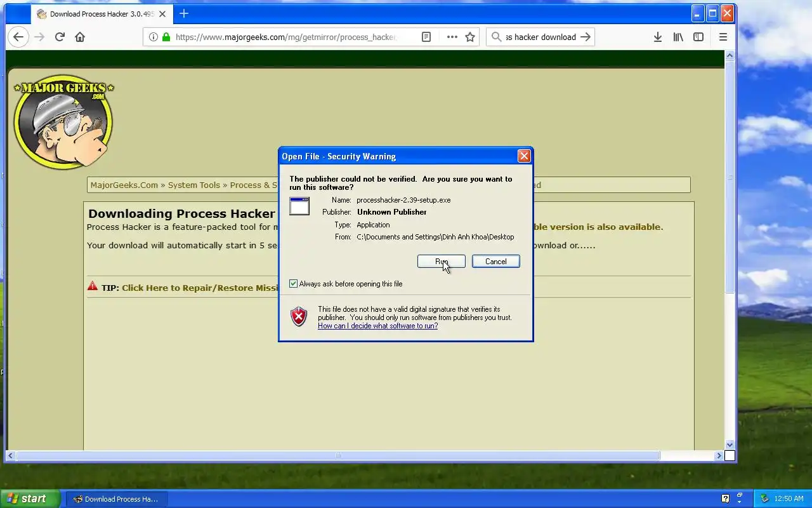This screenshot has width=812, height=508.
Task: Click the red warning triangle beside TIP
Action: point(93,286)
